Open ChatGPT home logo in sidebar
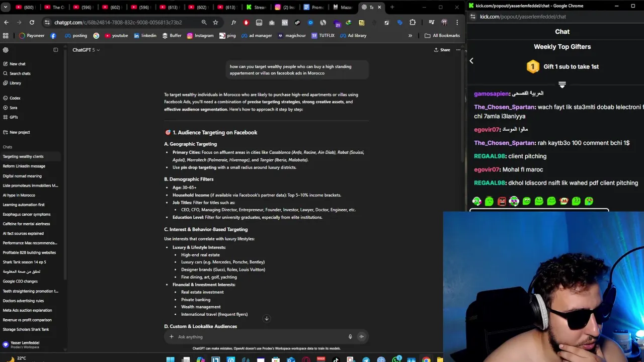The height and width of the screenshot is (362, 644). pyautogui.click(x=6, y=50)
